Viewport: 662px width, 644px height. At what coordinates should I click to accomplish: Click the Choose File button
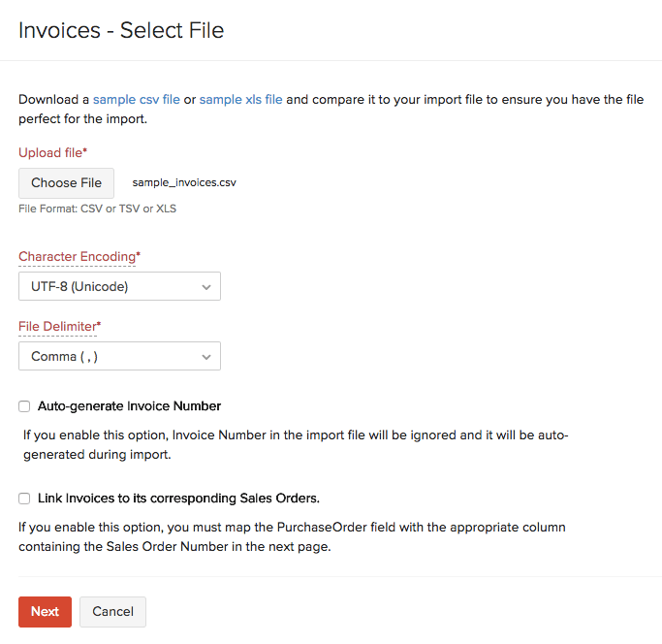click(66, 182)
